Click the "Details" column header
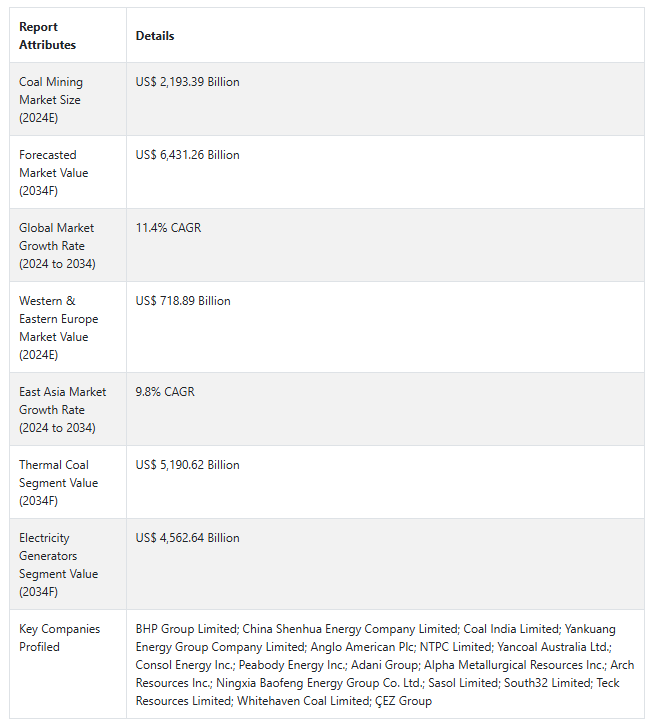Viewport: 651px width, 722px height. (x=155, y=36)
